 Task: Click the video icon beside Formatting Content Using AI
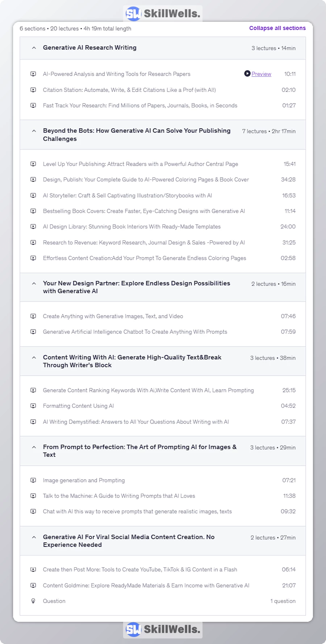pyautogui.click(x=33, y=406)
